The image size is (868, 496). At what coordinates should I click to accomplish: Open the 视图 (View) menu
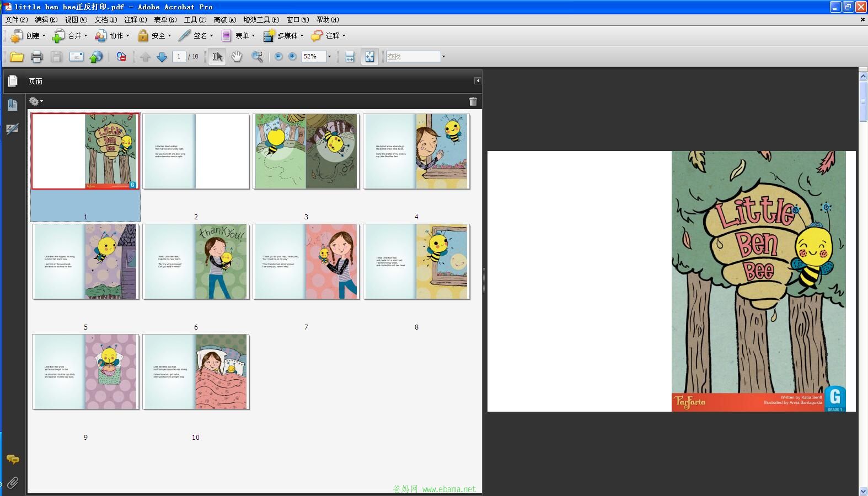click(x=76, y=20)
